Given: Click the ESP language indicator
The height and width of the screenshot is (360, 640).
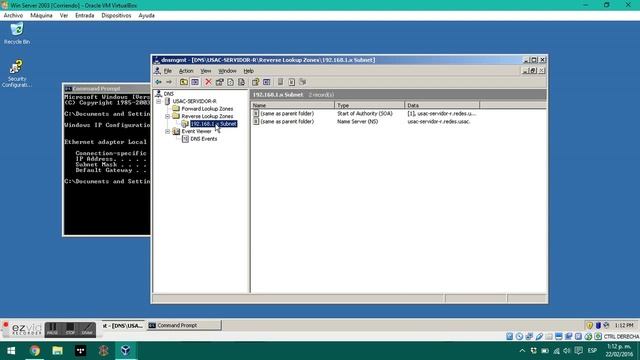Looking at the screenshot, I should tap(592, 351).
